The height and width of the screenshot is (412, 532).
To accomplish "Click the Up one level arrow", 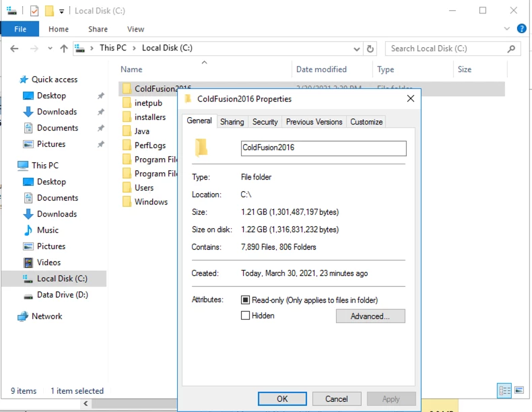I will pos(64,48).
